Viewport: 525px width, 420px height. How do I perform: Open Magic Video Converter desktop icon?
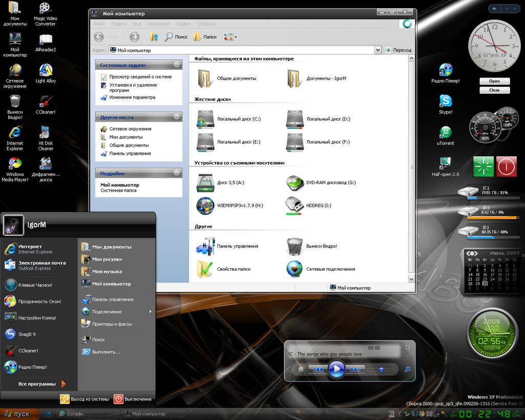46,14
